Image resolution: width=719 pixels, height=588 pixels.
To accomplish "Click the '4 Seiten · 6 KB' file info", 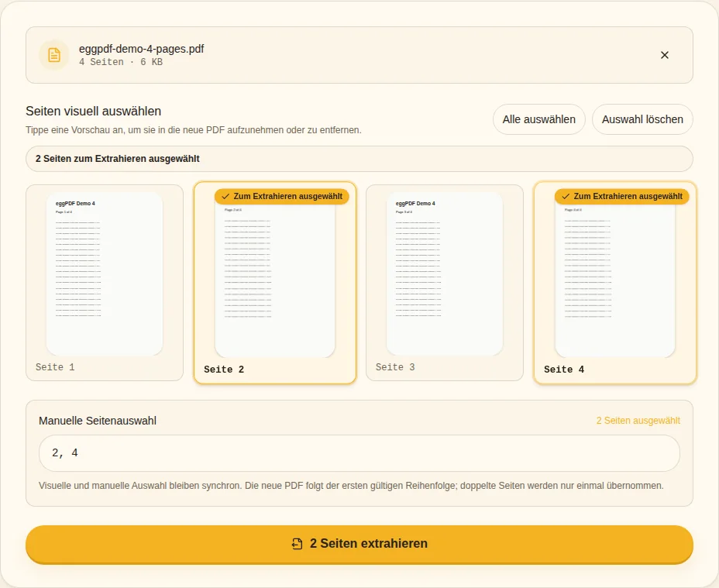I will (x=121, y=62).
